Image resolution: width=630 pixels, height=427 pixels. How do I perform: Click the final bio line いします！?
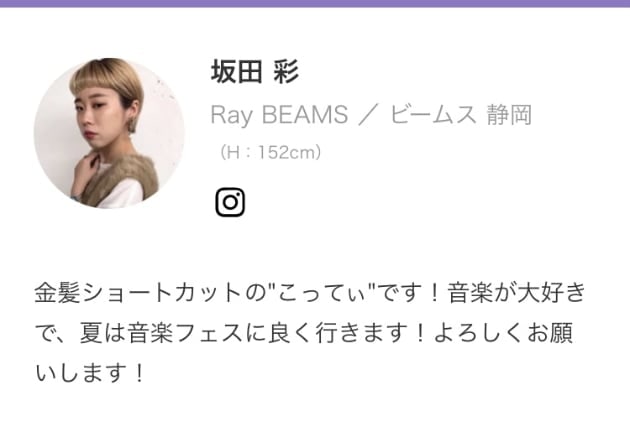[x=90, y=373]
